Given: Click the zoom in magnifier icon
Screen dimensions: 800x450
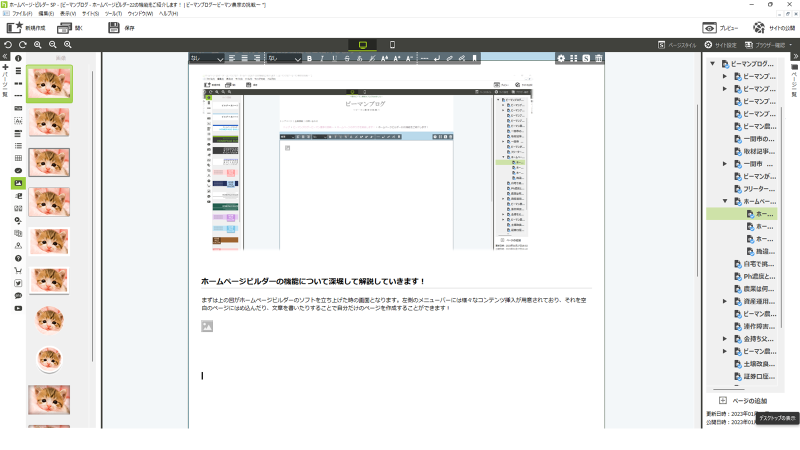Looking at the screenshot, I should coord(38,45).
